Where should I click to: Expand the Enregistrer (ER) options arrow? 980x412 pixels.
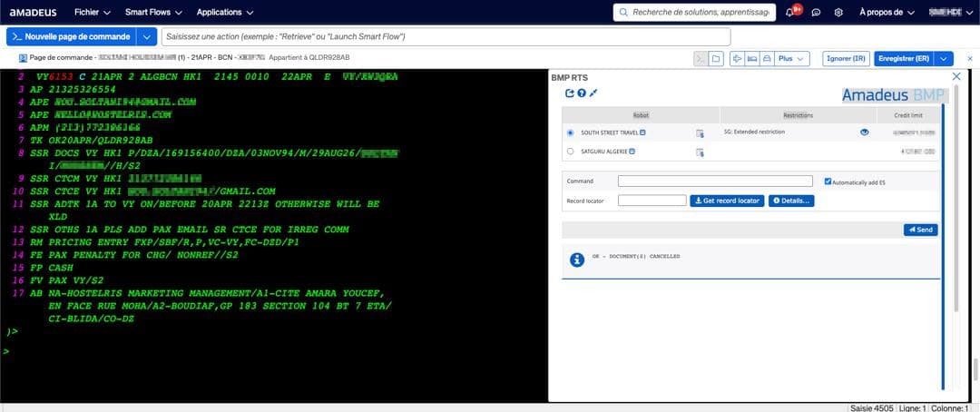point(945,58)
